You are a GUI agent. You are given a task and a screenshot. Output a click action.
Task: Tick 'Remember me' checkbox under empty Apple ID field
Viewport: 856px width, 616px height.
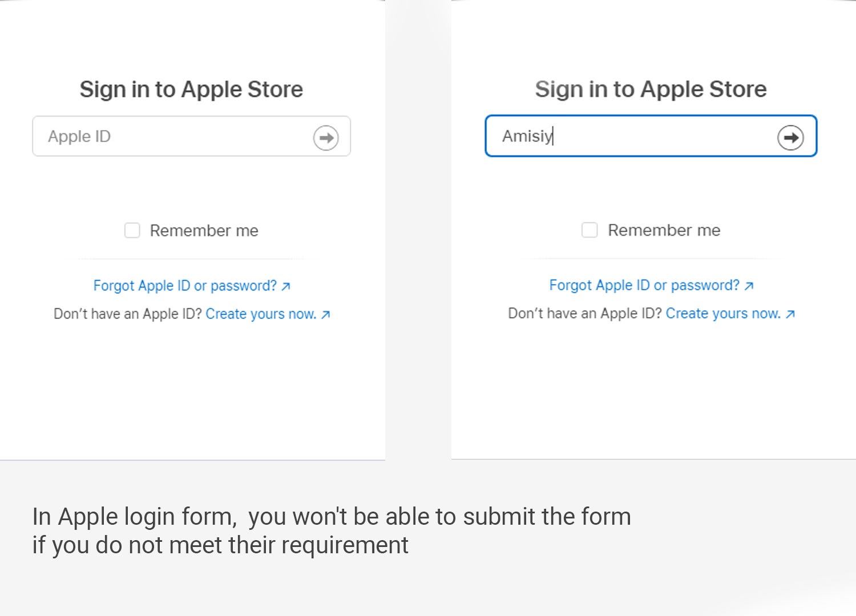click(x=132, y=230)
